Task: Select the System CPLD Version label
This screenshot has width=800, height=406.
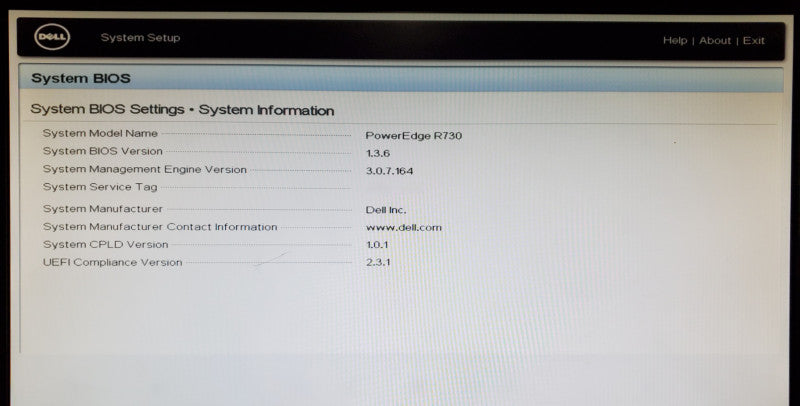Action: pyautogui.click(x=105, y=244)
